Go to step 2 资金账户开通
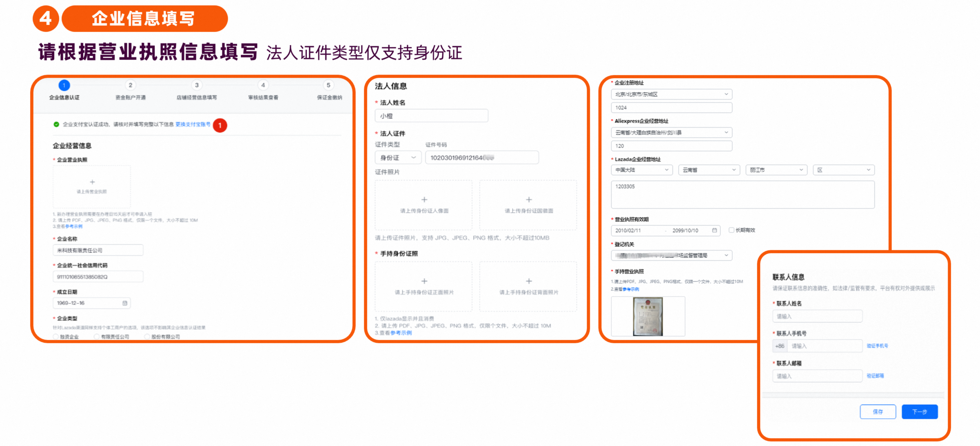This screenshot has height=446, width=980. (x=130, y=85)
